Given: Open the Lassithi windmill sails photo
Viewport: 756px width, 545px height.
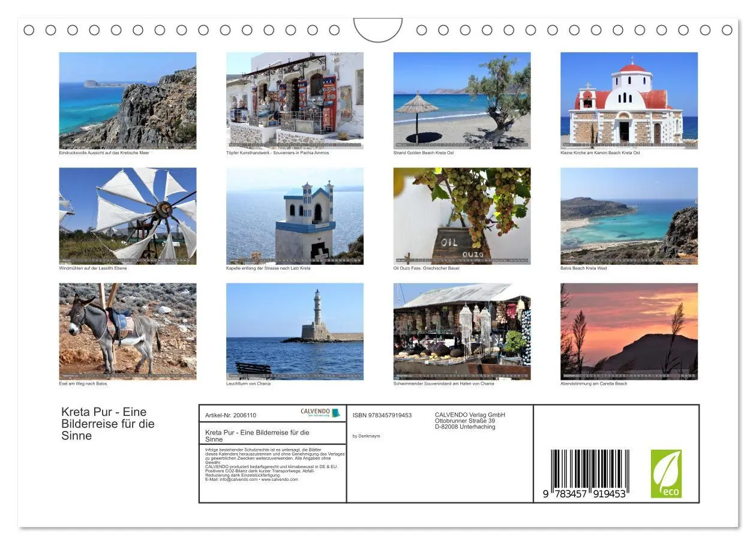Looking at the screenshot, I should [127, 216].
